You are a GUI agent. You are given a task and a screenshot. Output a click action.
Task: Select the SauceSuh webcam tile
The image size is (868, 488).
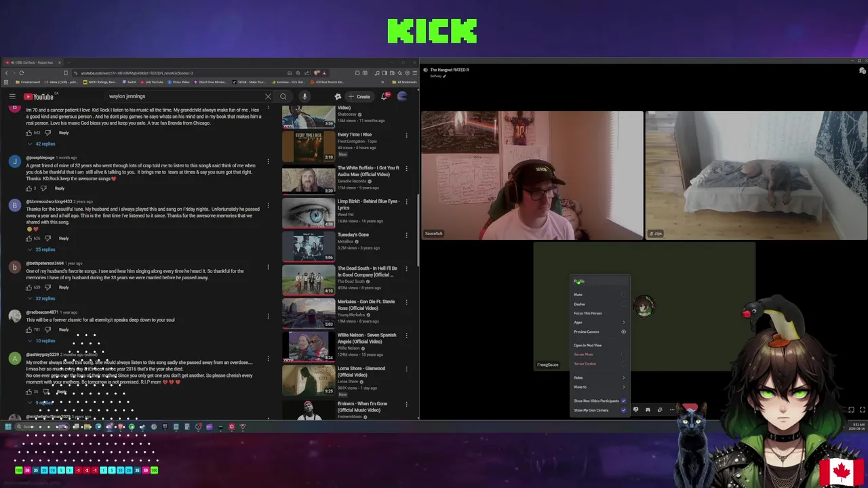(x=532, y=176)
